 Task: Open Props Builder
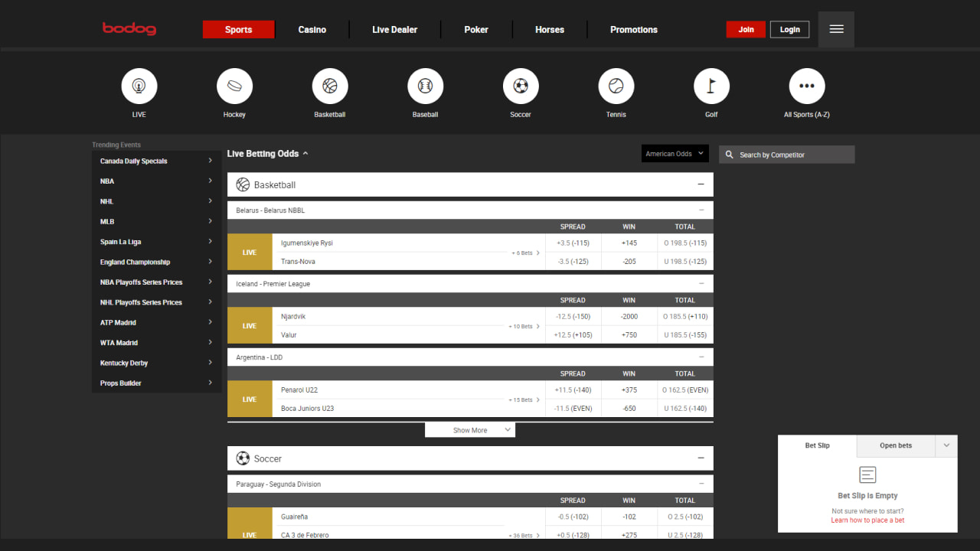pos(156,383)
